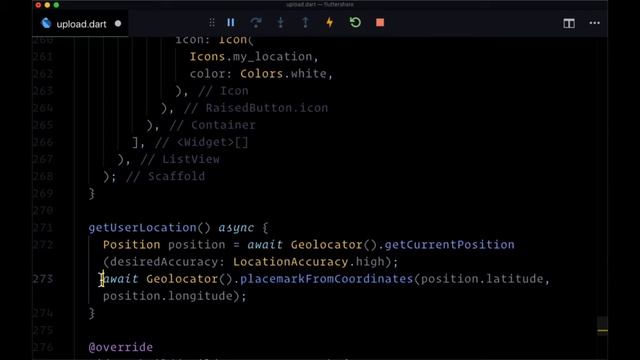Click the debug Step Into arrow
Image resolution: width=640 pixels, height=360 pixels.
[280, 23]
